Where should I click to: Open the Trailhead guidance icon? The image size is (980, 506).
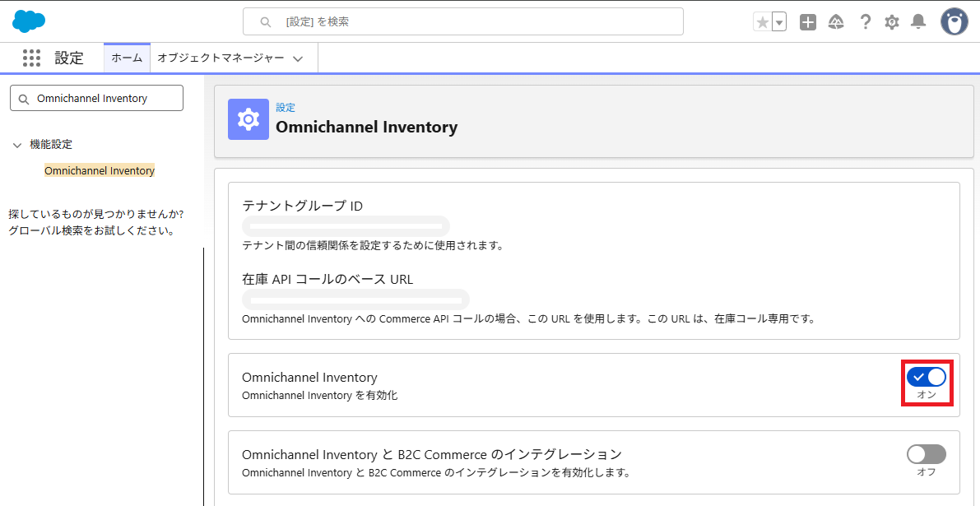coord(836,22)
